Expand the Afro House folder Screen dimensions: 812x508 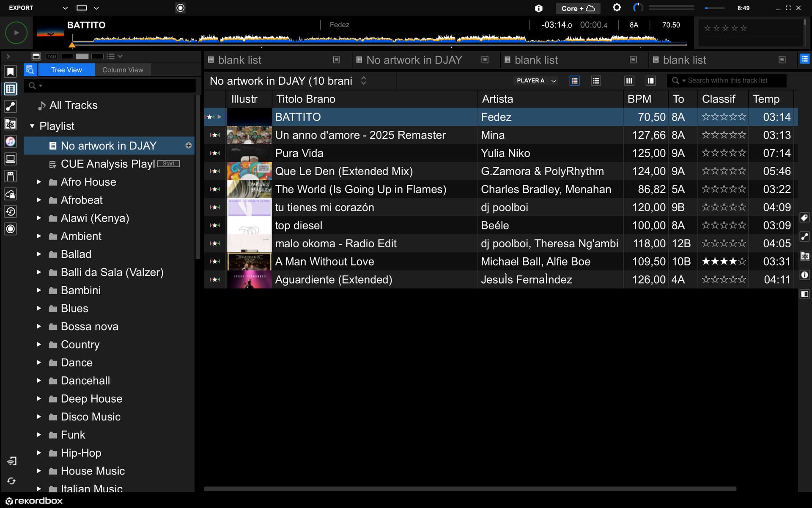point(39,182)
